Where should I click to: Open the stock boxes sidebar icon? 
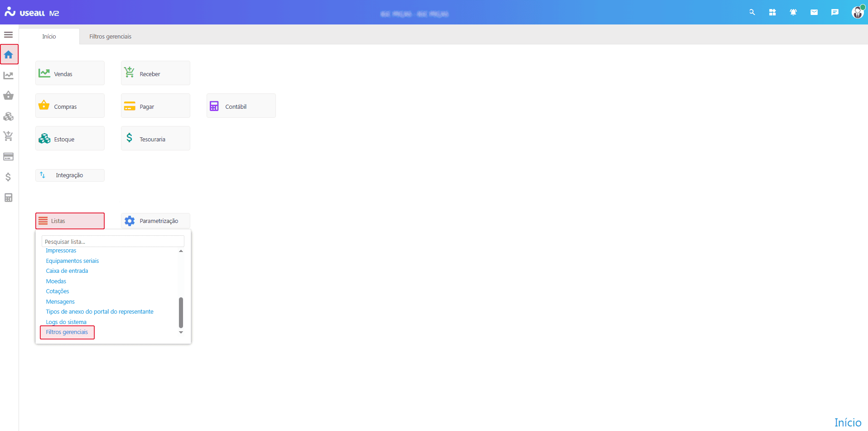click(8, 116)
